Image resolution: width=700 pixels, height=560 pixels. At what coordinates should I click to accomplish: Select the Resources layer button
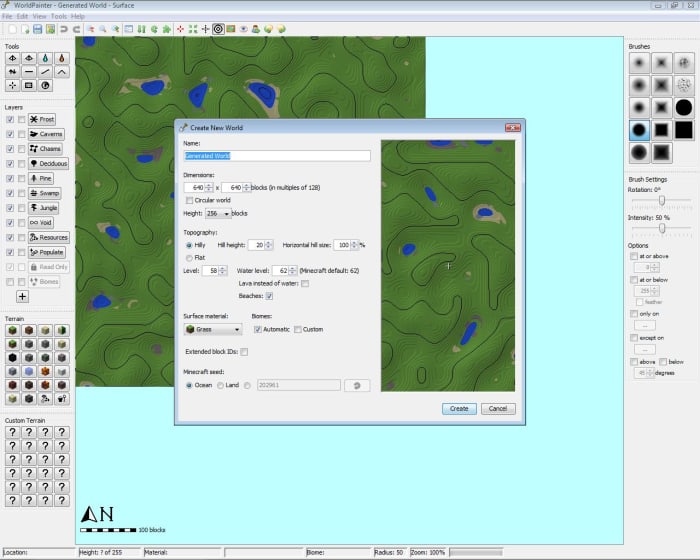(49, 238)
